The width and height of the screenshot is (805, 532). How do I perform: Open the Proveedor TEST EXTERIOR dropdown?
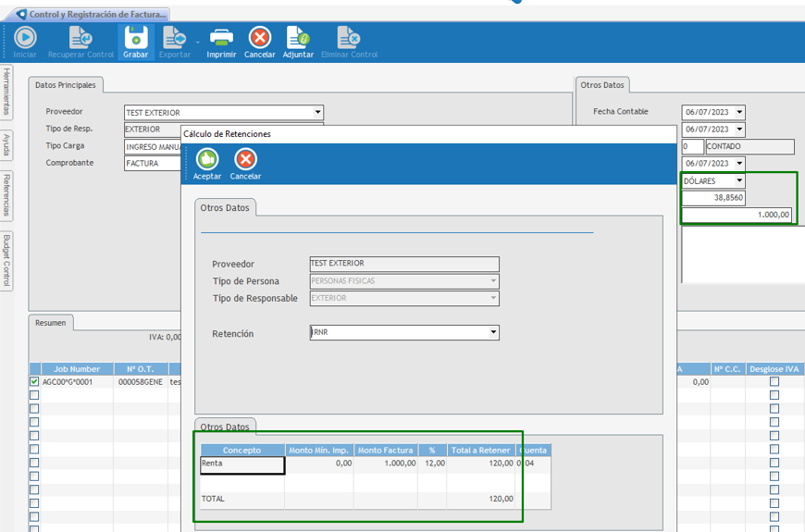(x=317, y=112)
